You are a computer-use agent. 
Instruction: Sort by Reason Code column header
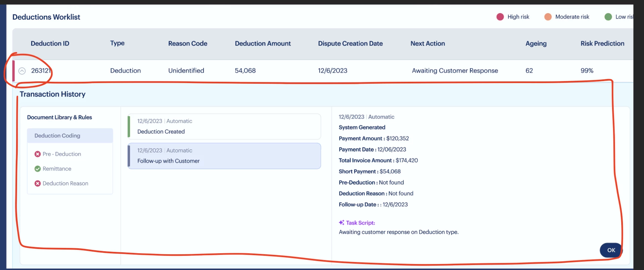187,44
